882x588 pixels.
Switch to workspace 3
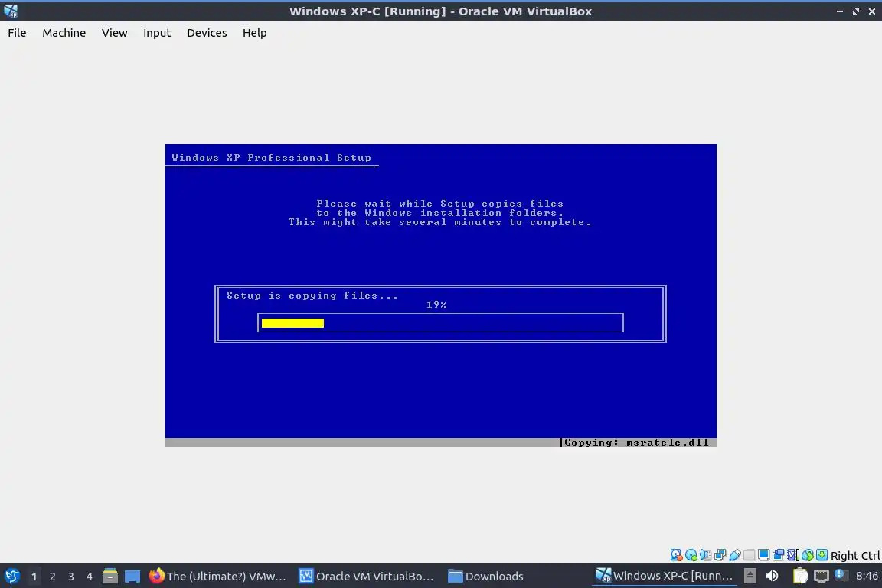[x=71, y=577]
